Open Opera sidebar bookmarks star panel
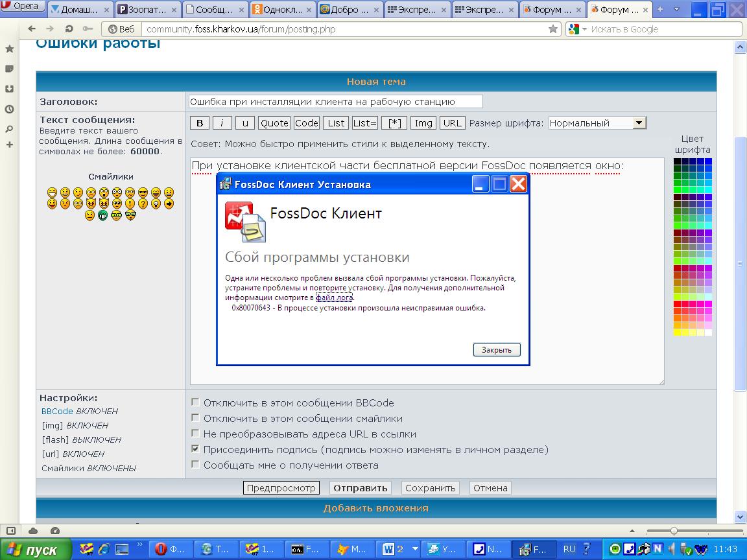 pyautogui.click(x=9, y=49)
